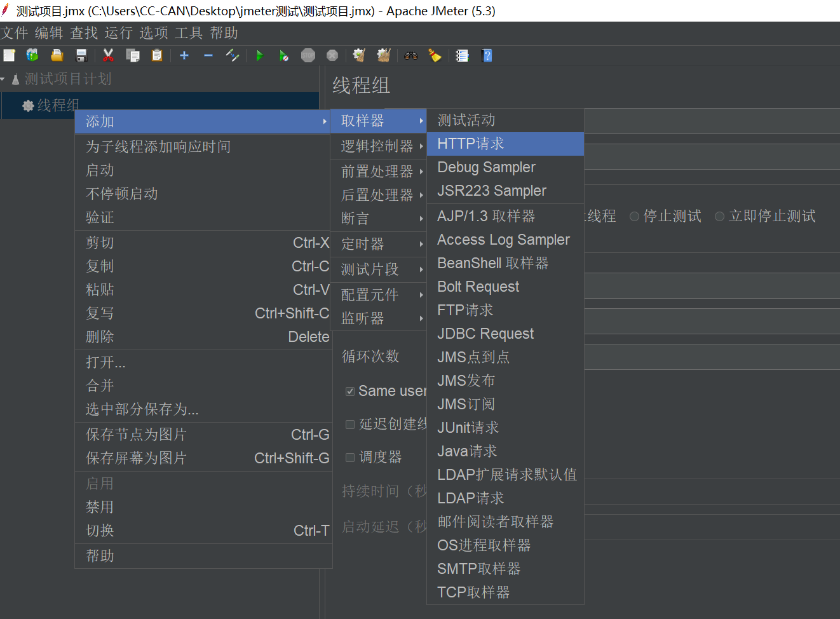Open the 选项 menu

(154, 33)
